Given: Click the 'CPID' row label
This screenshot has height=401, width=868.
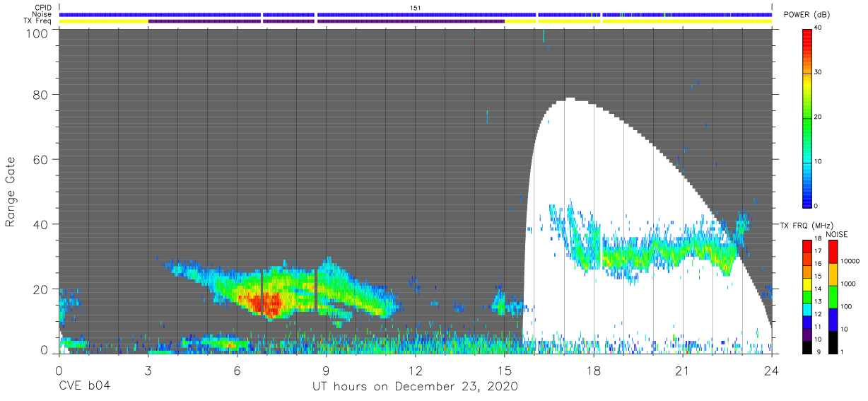Looking at the screenshot, I should pyautogui.click(x=42, y=7).
